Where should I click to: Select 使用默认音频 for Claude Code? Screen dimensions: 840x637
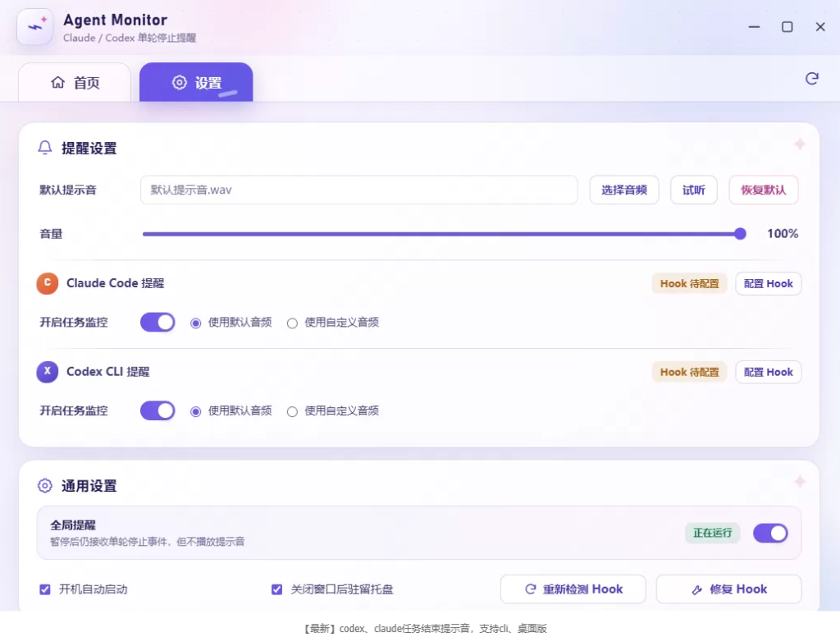coord(195,323)
